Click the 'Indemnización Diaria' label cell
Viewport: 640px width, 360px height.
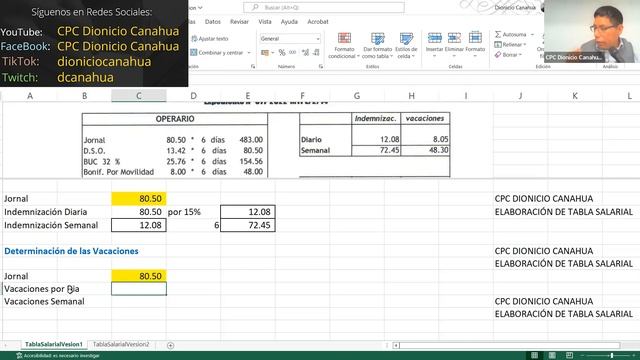(x=45, y=212)
